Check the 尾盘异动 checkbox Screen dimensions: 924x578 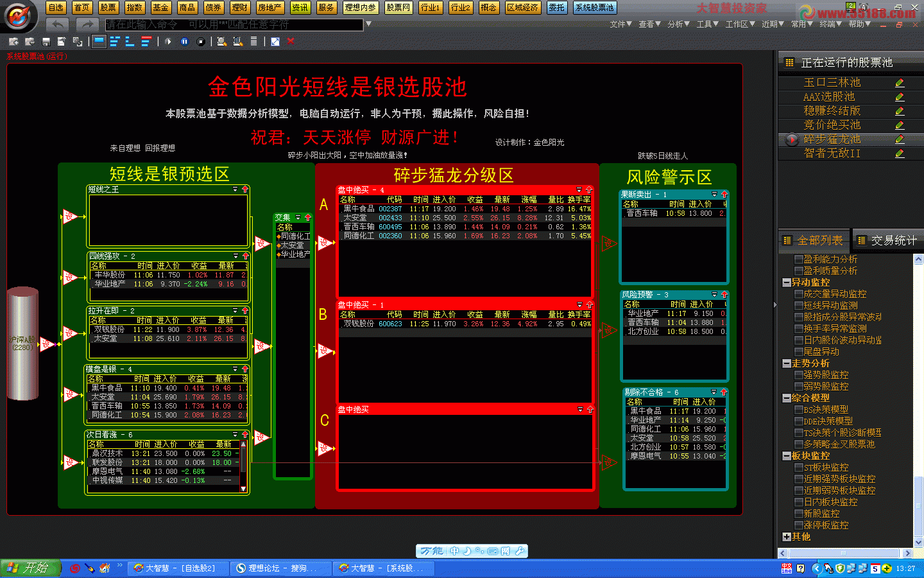(798, 352)
